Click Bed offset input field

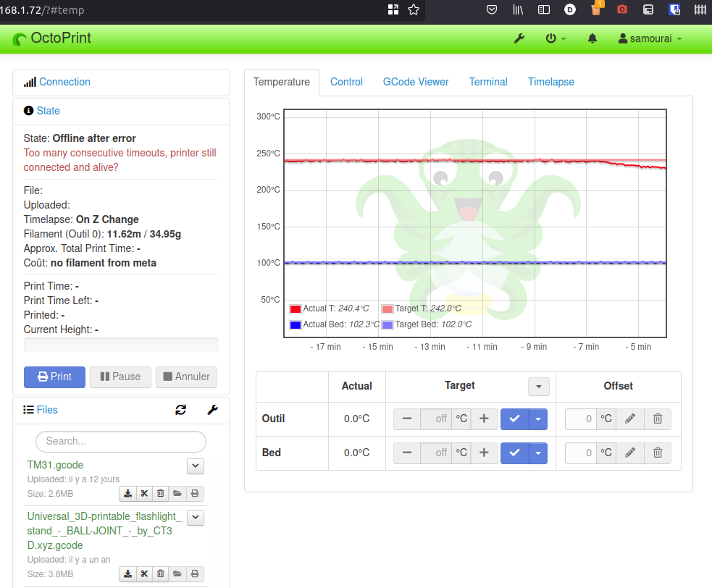click(x=580, y=453)
